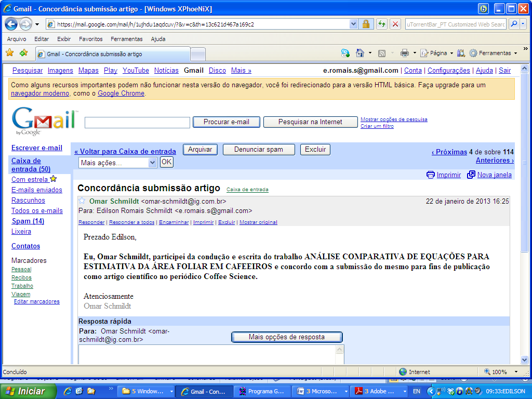Screen dimensions: 532x399
Task: Click in the Gmail search text field
Action: click(x=137, y=123)
